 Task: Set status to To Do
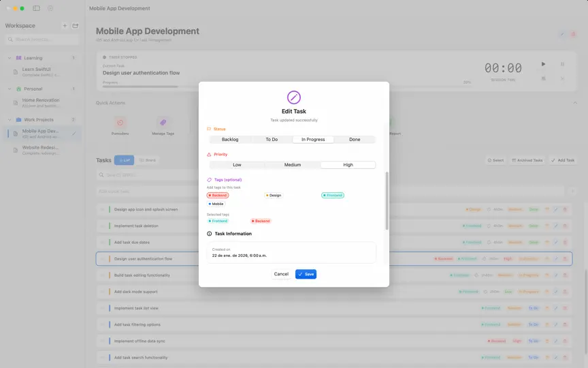tap(272, 139)
